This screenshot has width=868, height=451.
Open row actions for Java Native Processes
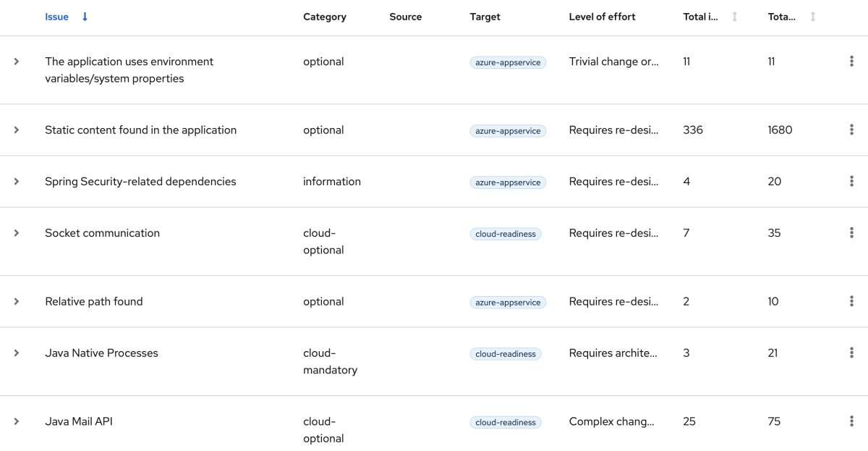coord(851,353)
